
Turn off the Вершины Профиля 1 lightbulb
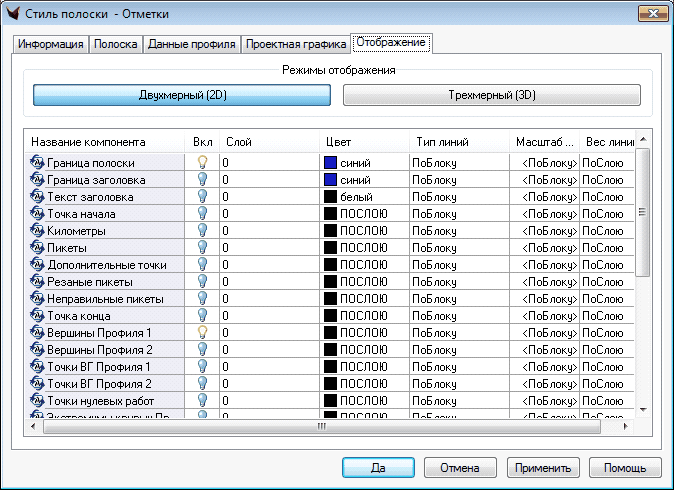click(x=202, y=332)
